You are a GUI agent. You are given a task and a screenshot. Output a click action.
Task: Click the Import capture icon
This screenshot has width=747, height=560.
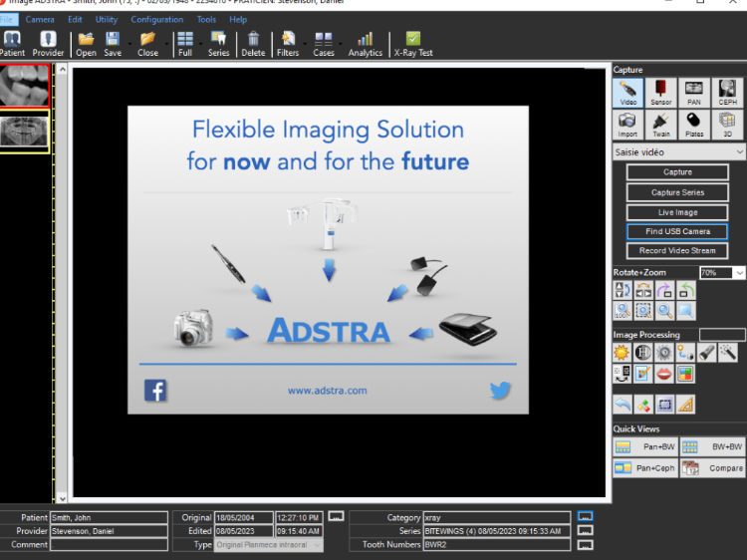pos(627,125)
